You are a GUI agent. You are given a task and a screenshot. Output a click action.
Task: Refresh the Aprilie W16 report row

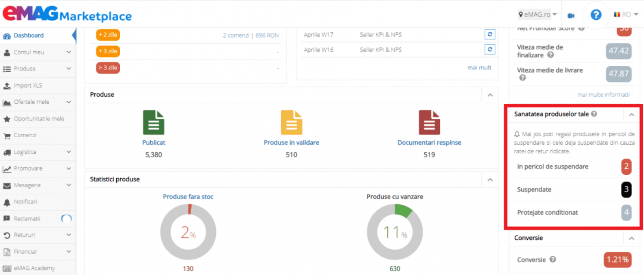pos(490,49)
